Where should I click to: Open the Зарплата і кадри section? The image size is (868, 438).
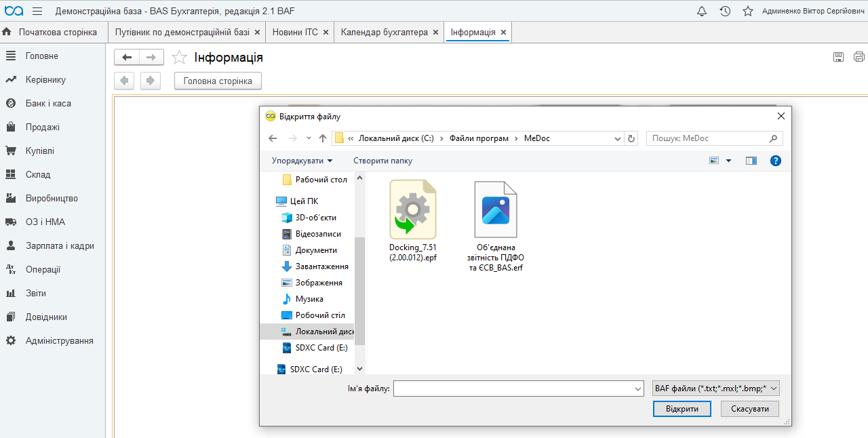(x=60, y=246)
